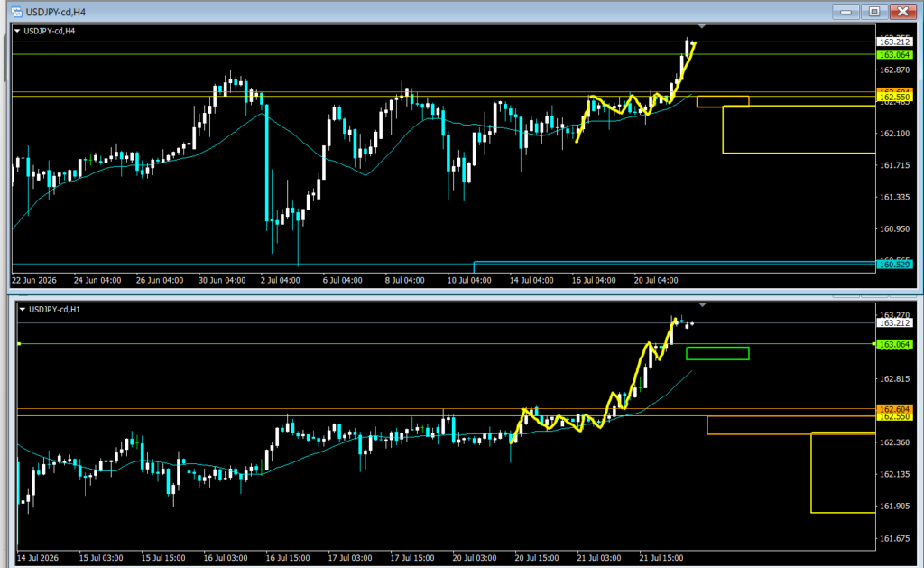The width and height of the screenshot is (924, 568).
Task: Select the green rectangle object on H1 chart
Action: pyautogui.click(x=717, y=353)
